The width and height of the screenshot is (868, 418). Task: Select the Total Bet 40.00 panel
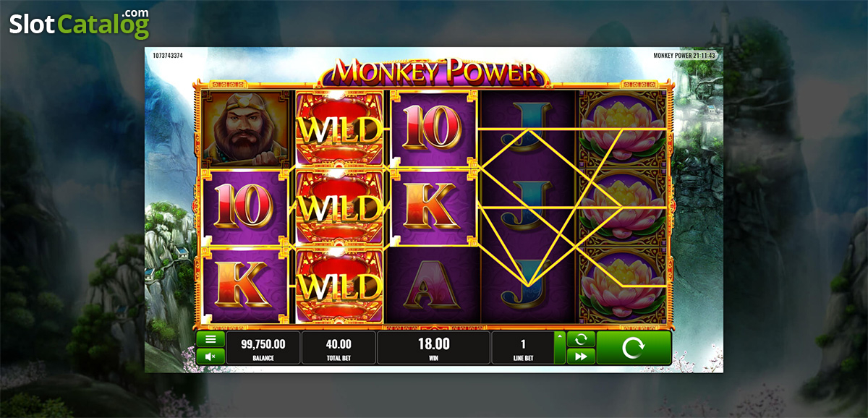click(339, 348)
